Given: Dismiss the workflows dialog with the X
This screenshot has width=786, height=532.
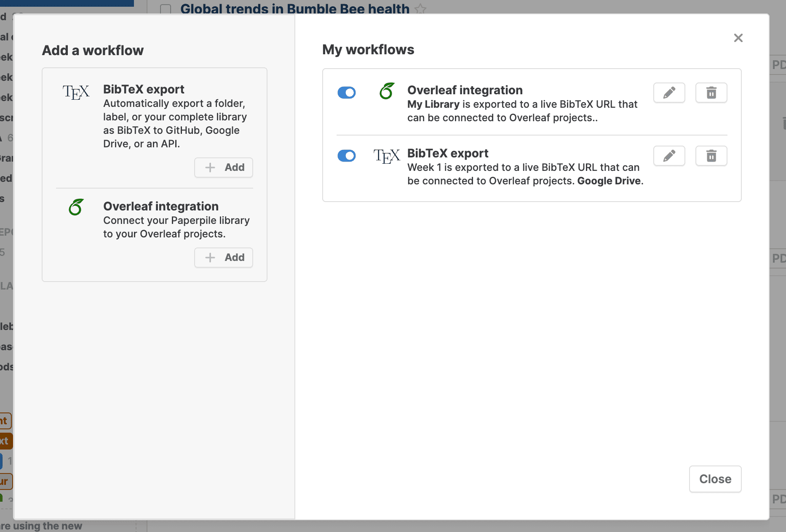Looking at the screenshot, I should coord(738,38).
